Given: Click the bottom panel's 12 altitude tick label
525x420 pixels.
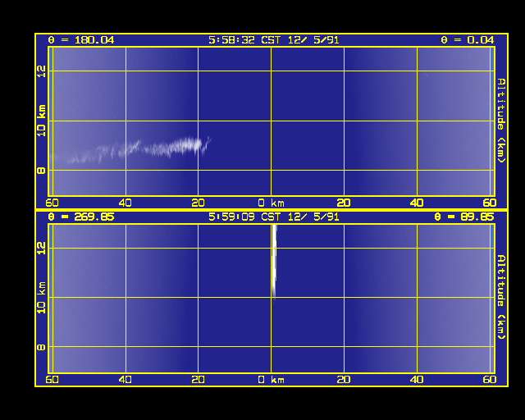Looking at the screenshot, I should (42, 249).
